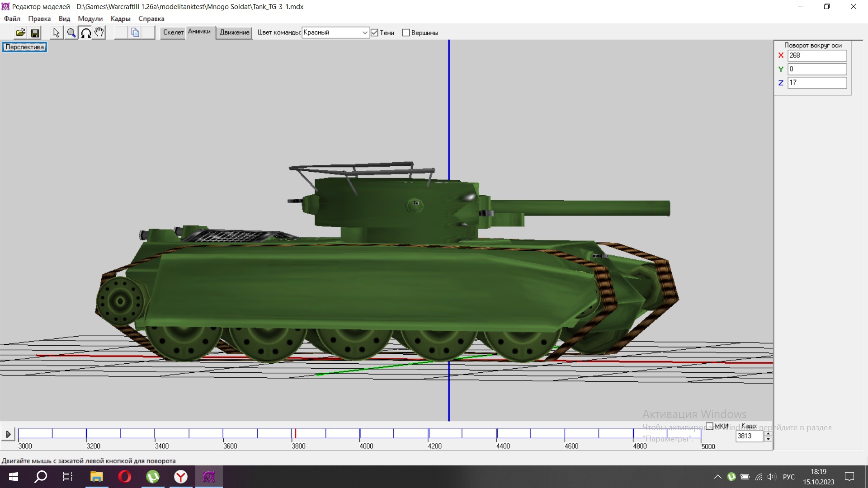
Task: Click the Save floppy disk icon
Action: pyautogui.click(x=35, y=33)
